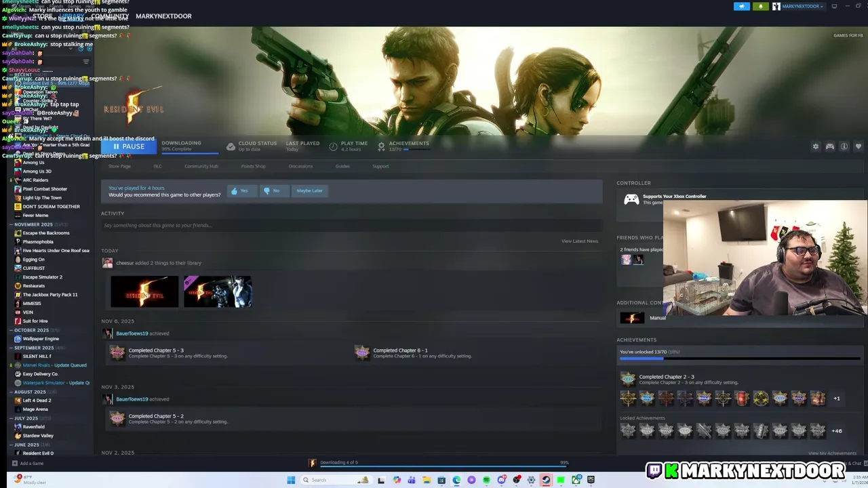
Task: Select Marvel Rivals update queued entry
Action: pyautogui.click(x=54, y=365)
